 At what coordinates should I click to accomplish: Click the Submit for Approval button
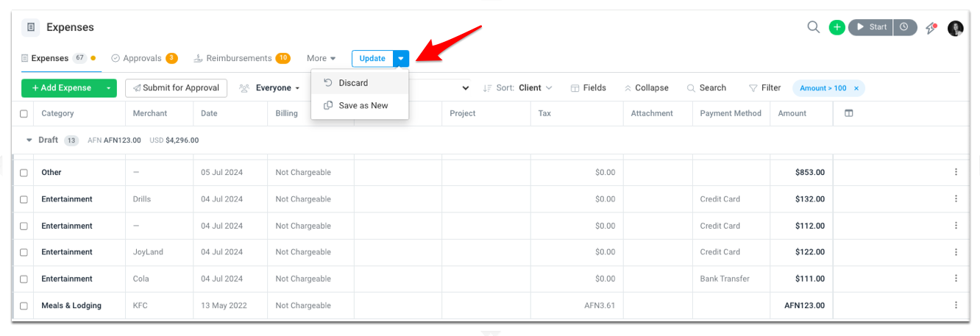[176, 88]
